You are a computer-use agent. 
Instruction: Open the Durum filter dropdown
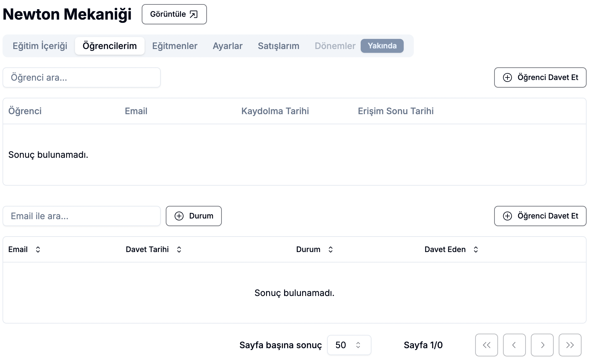tap(194, 216)
